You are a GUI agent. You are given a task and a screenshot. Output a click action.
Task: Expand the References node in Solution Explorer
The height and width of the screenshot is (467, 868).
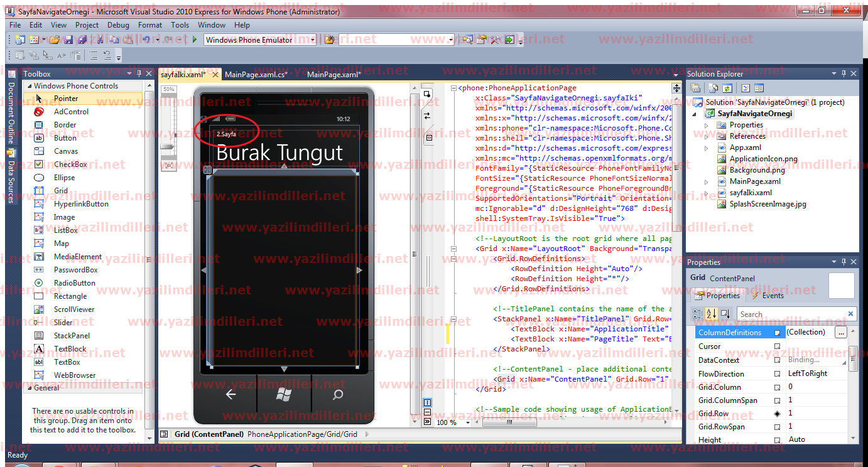tap(706, 136)
